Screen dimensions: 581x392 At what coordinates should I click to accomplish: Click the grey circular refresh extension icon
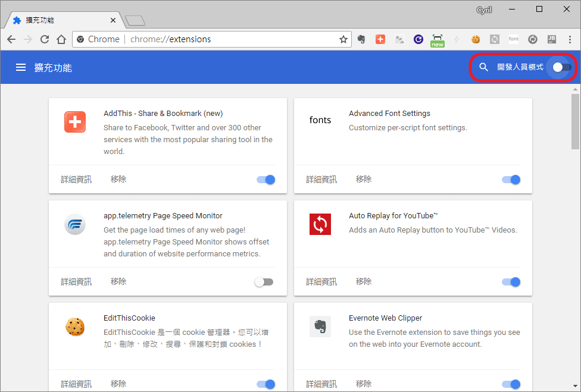point(533,39)
